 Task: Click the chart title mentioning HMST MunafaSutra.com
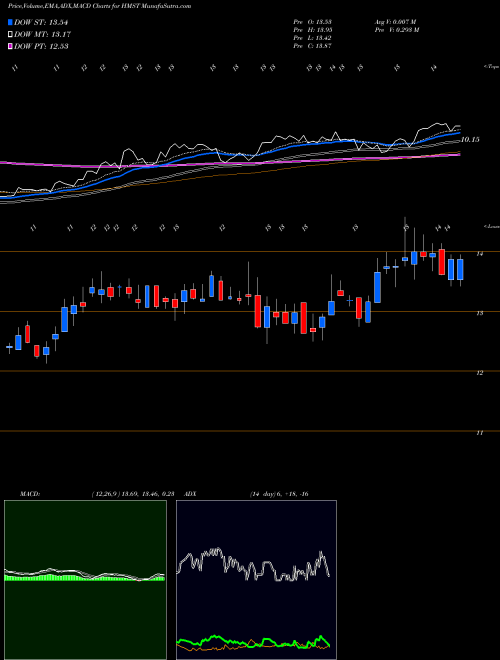coord(99,6)
